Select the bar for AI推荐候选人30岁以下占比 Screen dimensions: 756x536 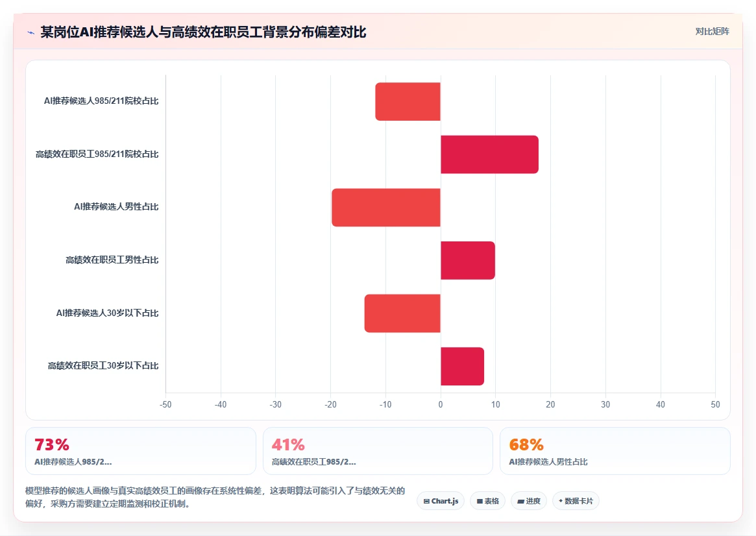click(x=402, y=313)
